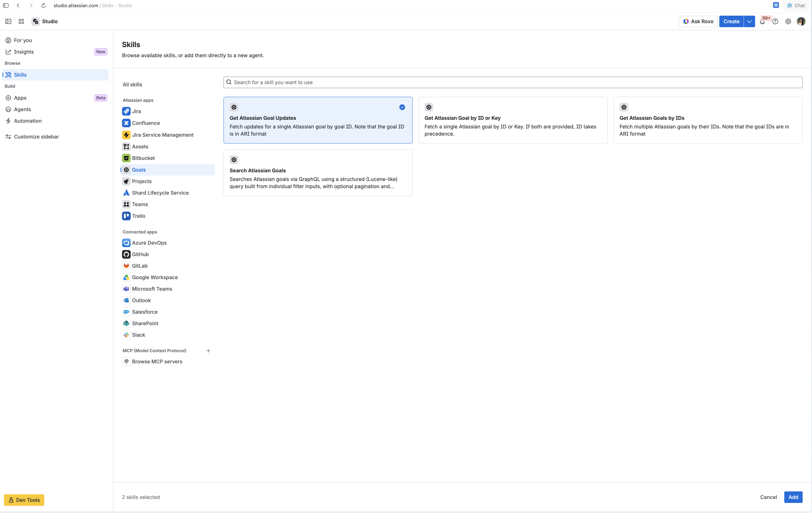Open the help question mark icon

[x=775, y=21]
